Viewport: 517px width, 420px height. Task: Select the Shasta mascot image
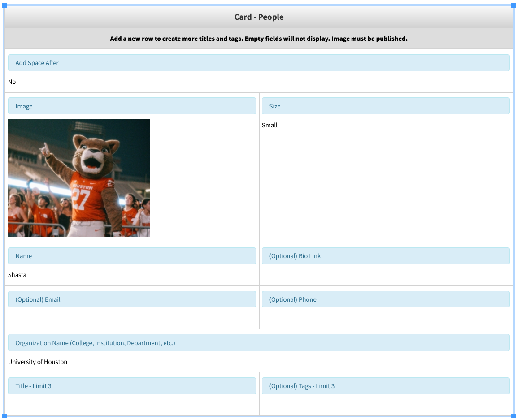click(79, 178)
